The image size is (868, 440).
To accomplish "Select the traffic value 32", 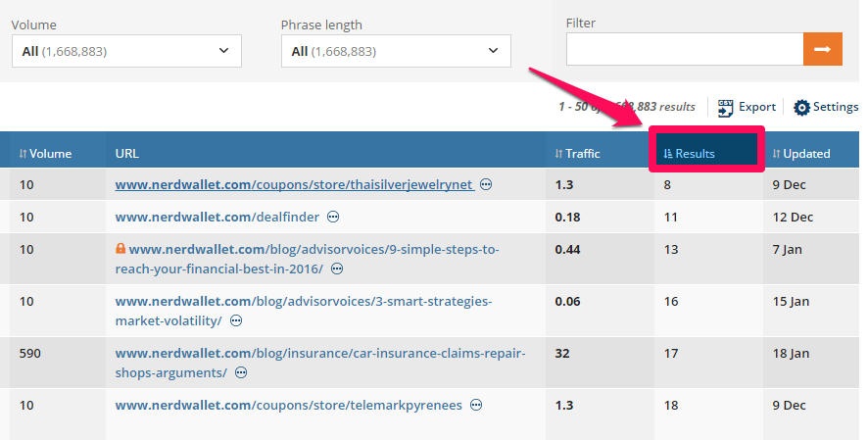I will [562, 353].
